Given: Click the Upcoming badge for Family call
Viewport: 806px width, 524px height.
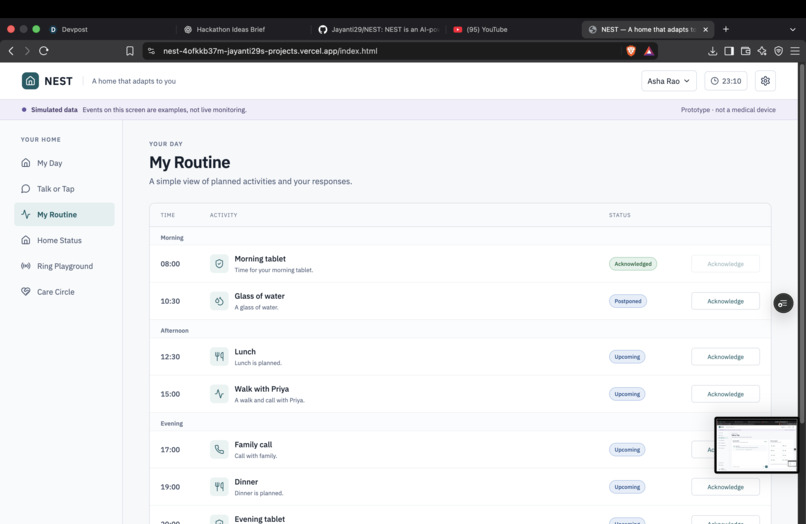Looking at the screenshot, I should (x=627, y=449).
